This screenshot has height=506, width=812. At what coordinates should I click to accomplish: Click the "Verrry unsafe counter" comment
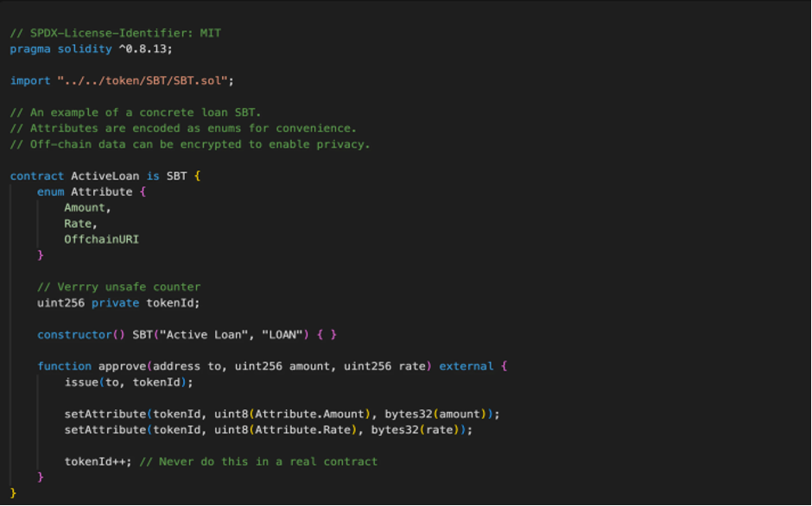pyautogui.click(x=119, y=287)
